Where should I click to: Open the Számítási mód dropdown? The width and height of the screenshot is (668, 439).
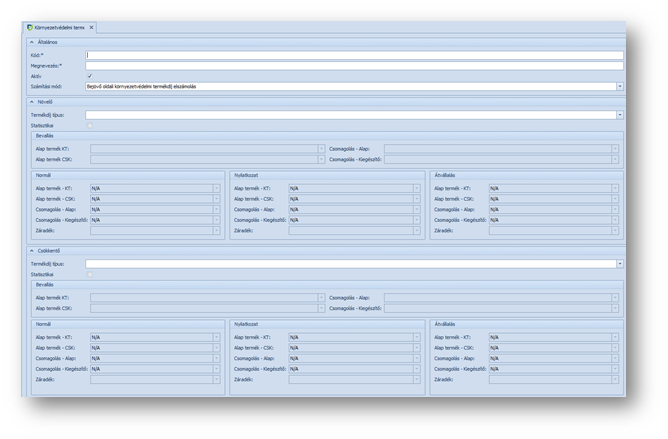pyautogui.click(x=619, y=87)
